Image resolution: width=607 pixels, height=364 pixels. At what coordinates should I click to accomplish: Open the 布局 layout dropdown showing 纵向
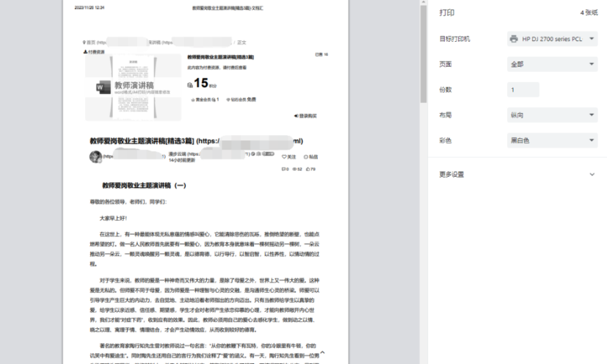tap(552, 115)
